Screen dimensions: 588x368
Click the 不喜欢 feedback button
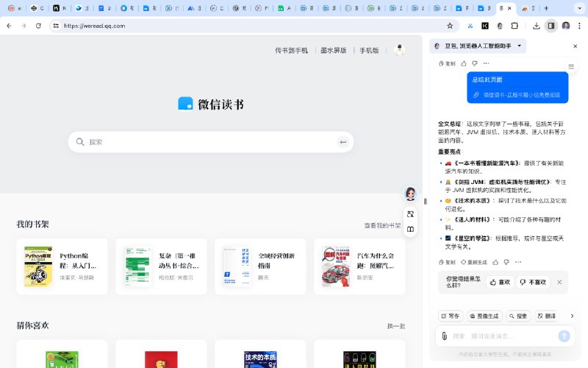click(533, 282)
